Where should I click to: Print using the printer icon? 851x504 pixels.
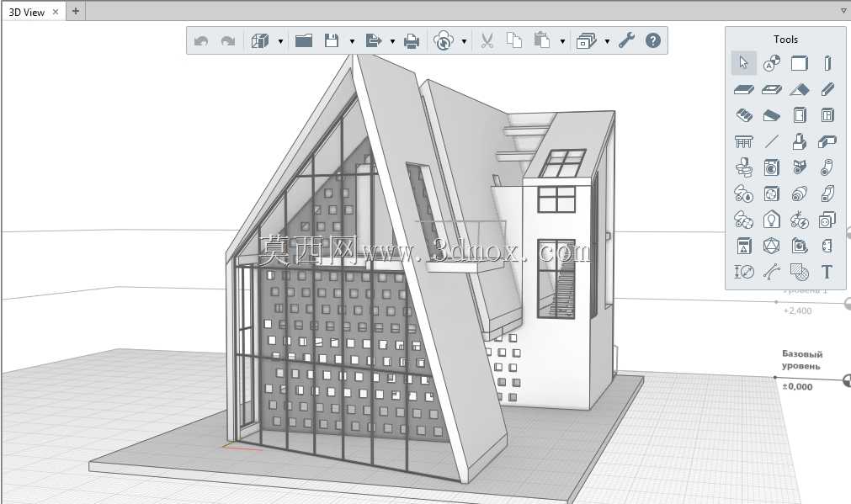pos(412,41)
